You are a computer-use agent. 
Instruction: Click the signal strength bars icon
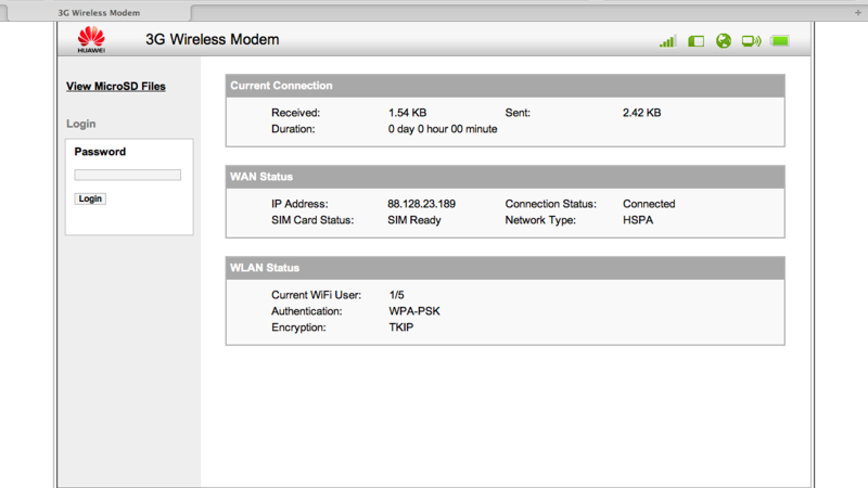pos(667,41)
